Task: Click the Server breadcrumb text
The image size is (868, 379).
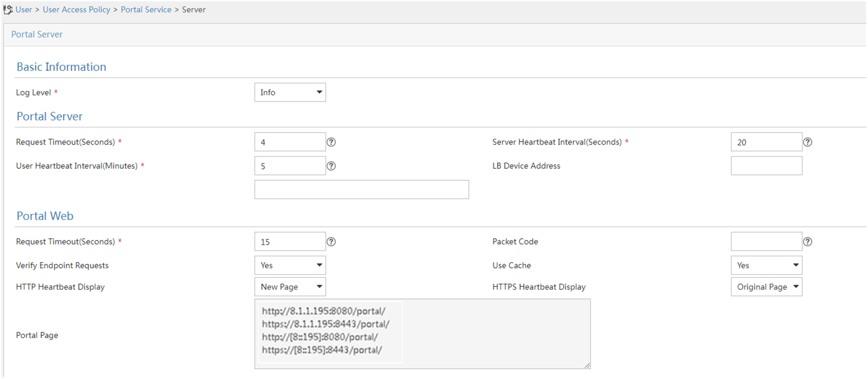Action: click(194, 10)
